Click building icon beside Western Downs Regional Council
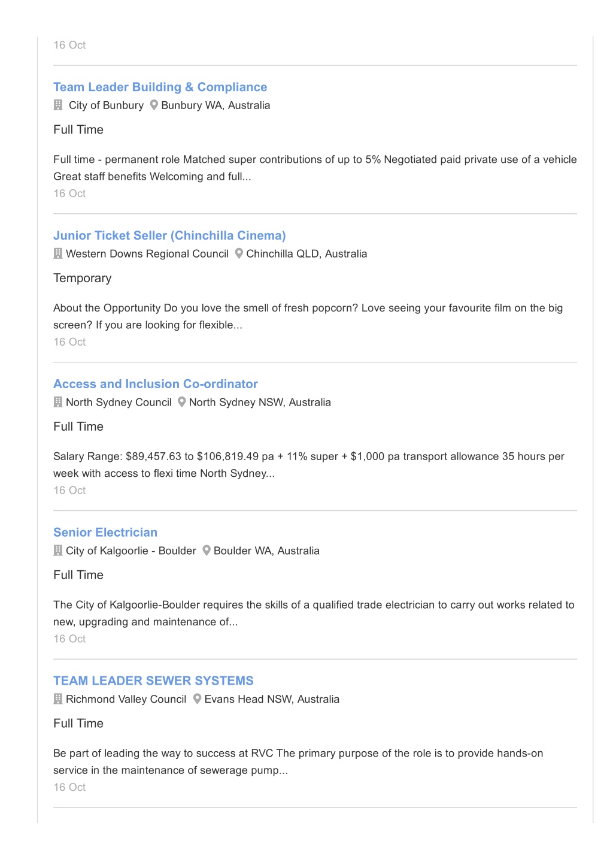Viewport: 613px width, 868px height. click(58, 253)
